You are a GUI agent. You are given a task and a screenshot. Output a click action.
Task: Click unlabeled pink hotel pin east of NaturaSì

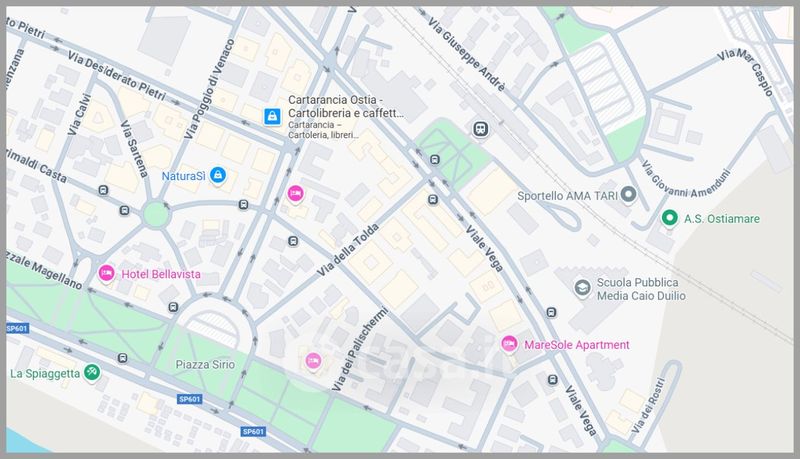(x=295, y=192)
